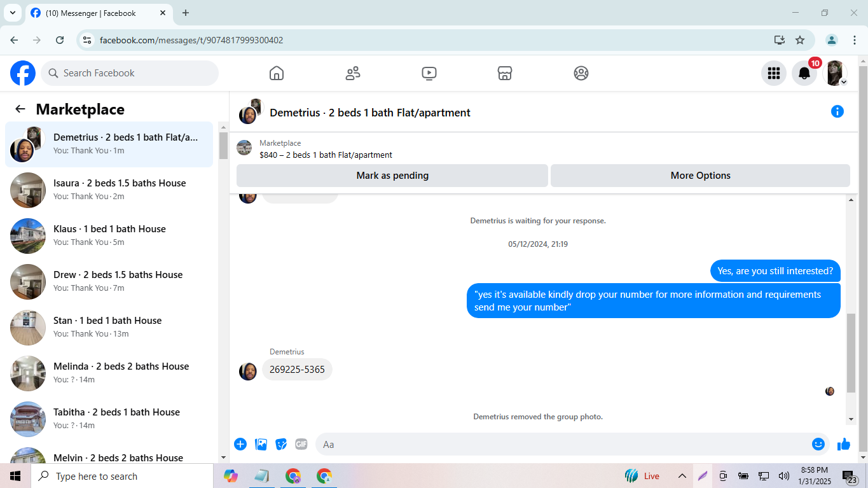Click the listing thumbnail beside Marketplace label
Image resolution: width=868 pixels, height=488 pixels.
[x=244, y=148]
